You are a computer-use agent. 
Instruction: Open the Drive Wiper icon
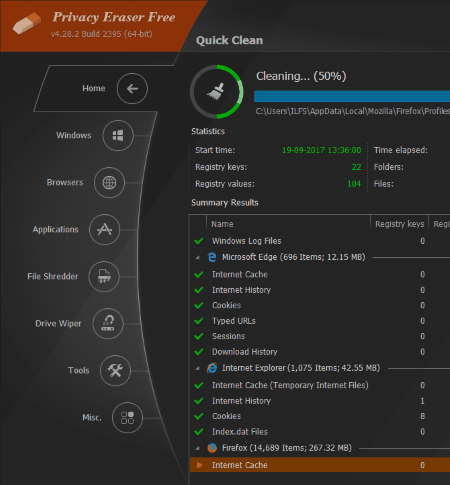click(x=108, y=324)
